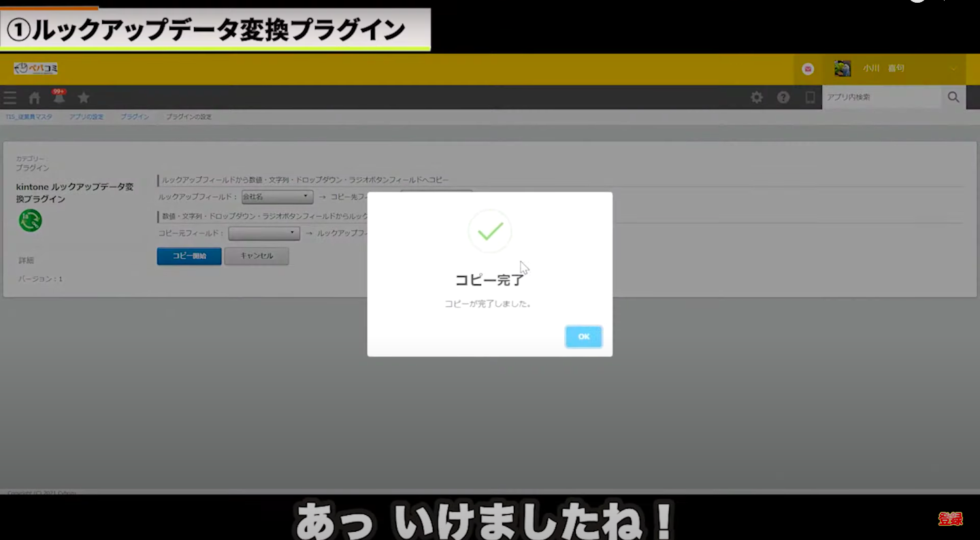Click the mobile view phone icon
This screenshot has width=980, height=540.
click(x=810, y=97)
